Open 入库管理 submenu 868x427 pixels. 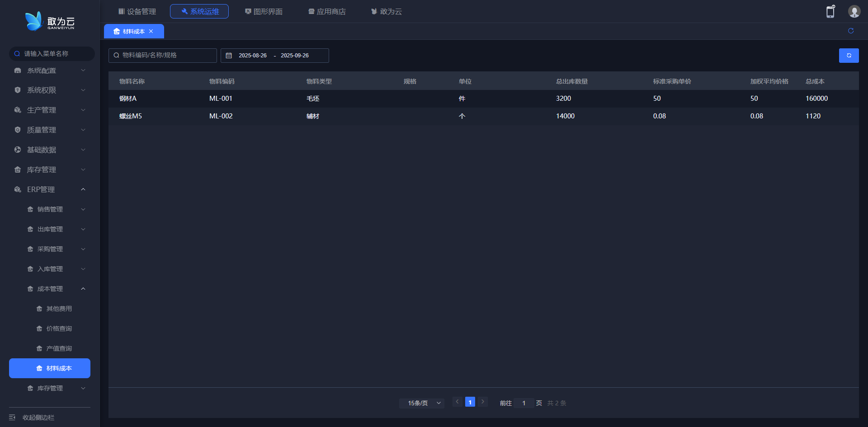50,269
